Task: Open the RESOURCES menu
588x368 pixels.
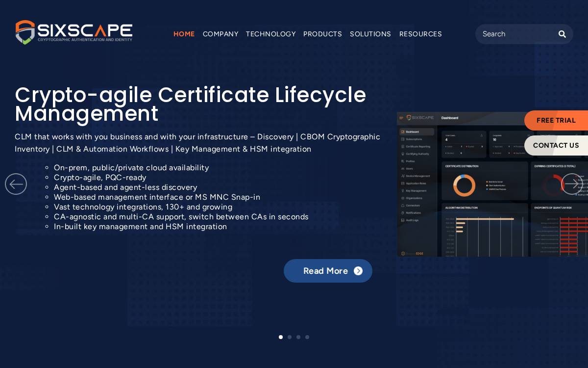Action: click(x=420, y=34)
